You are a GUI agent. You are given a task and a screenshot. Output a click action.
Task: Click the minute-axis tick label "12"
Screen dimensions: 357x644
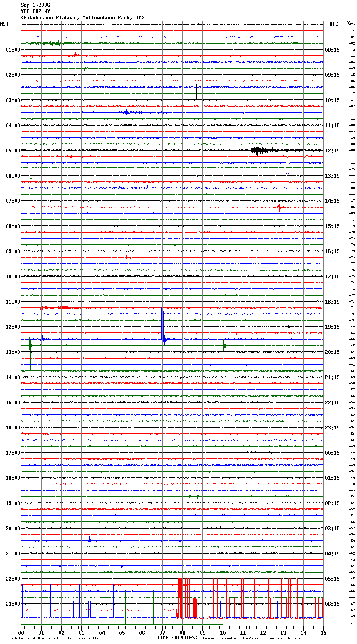click(263, 632)
